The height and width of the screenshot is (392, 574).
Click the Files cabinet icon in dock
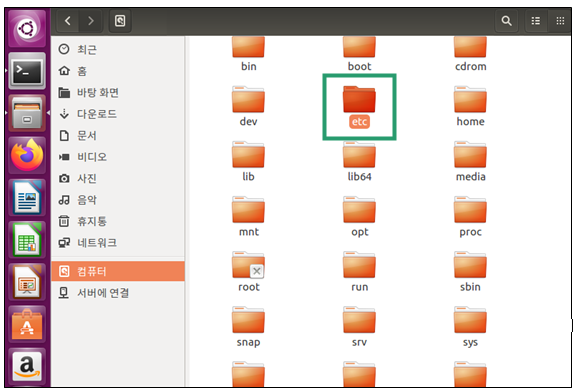click(27, 113)
